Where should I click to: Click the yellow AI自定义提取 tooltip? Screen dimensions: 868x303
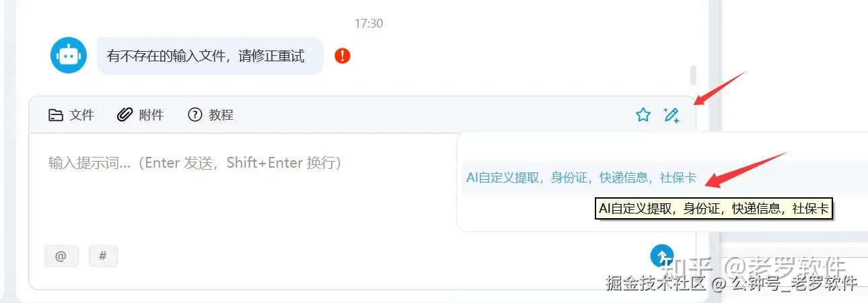pos(714,209)
